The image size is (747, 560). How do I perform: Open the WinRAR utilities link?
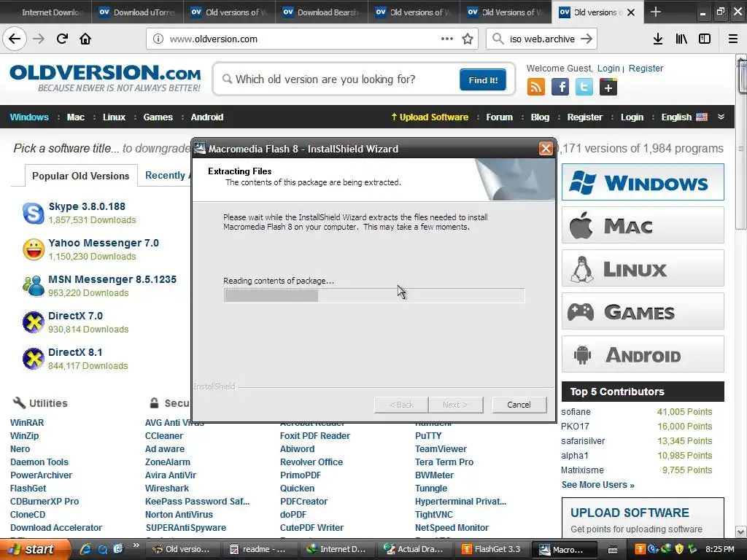coord(27,423)
